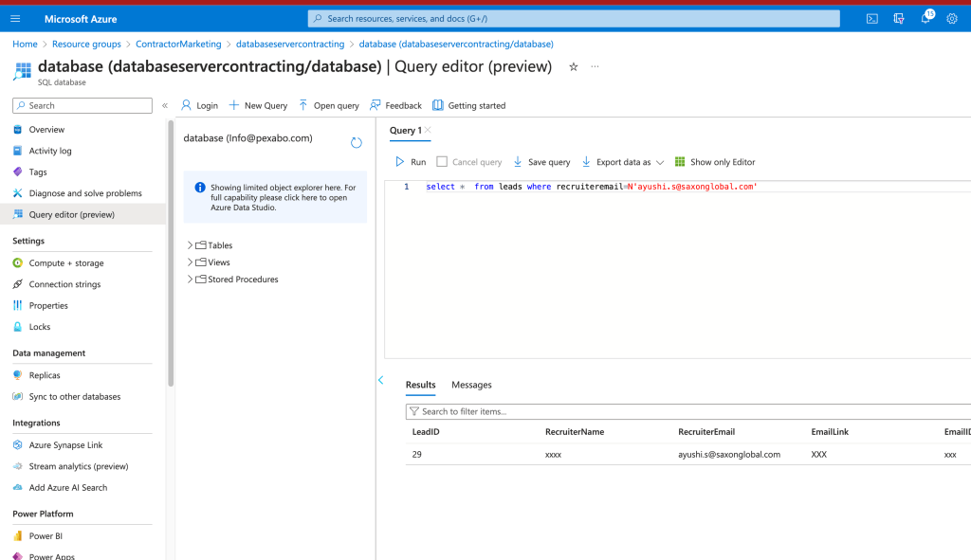This screenshot has height=560, width=971.
Task: Click Open query in the toolbar
Action: coord(329,105)
